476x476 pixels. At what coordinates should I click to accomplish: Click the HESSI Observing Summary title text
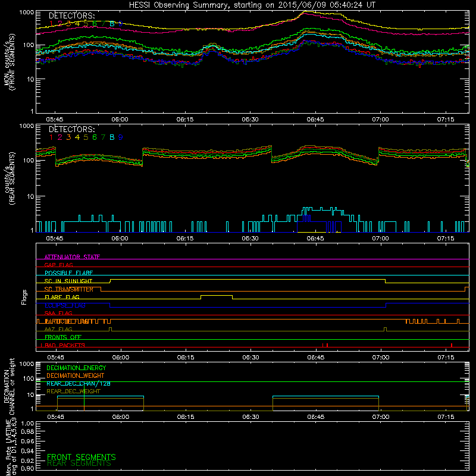(252, 5)
